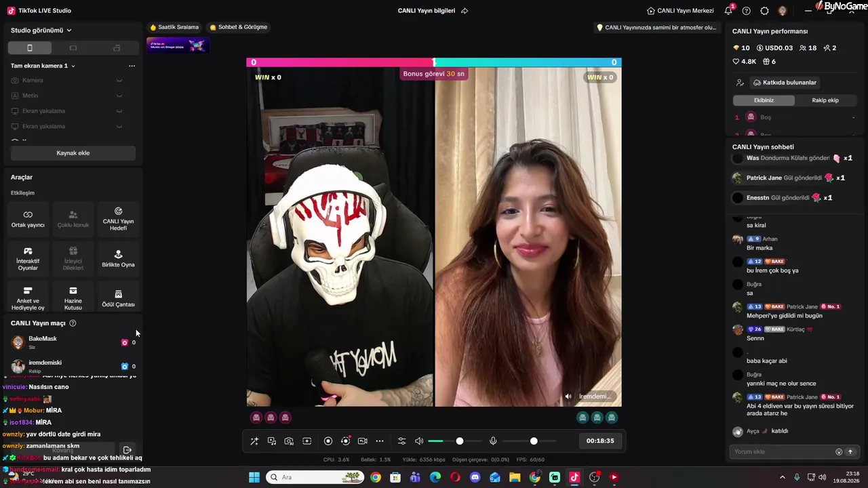Open the profile avatar menu
The image size is (868, 488).
[x=783, y=11]
